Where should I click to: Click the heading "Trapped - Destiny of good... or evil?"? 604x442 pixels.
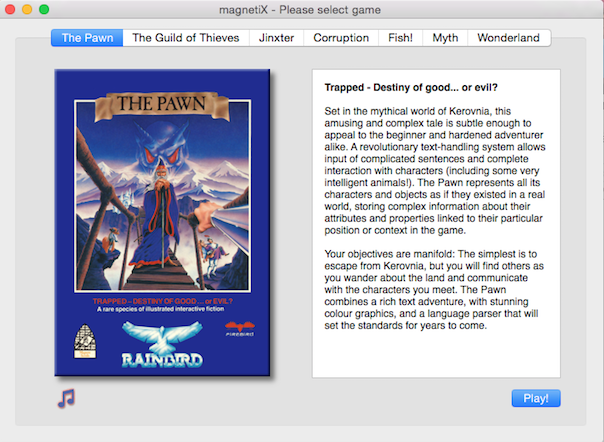pyautogui.click(x=411, y=87)
